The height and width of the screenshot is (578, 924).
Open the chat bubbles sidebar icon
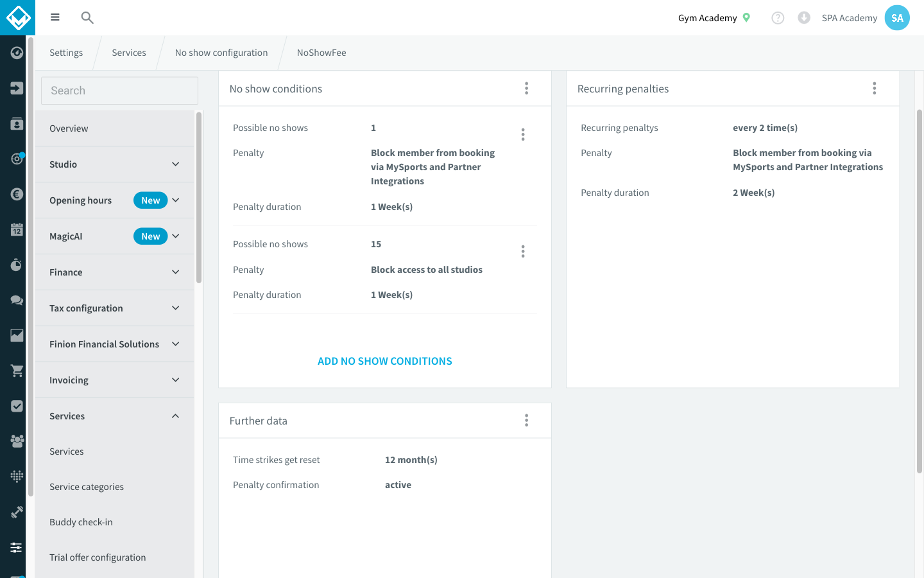point(17,300)
